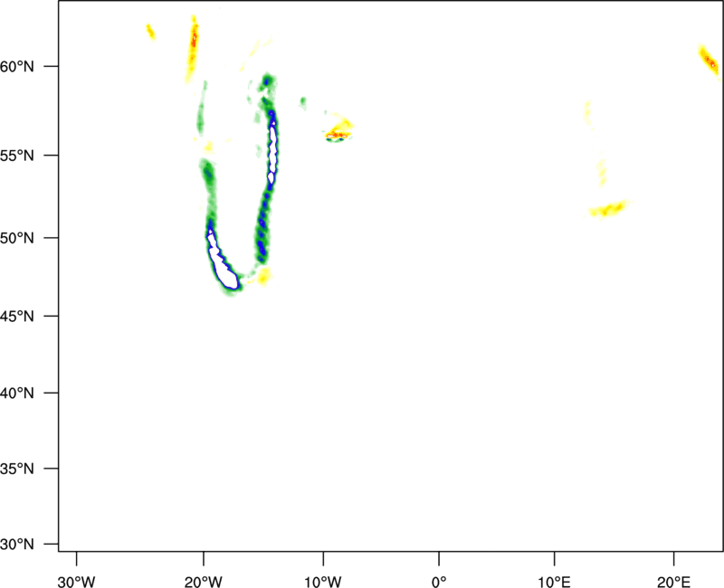Image resolution: width=724 pixels, height=588 pixels.
Task: Click the 55°N latitude label
Action: [17, 156]
